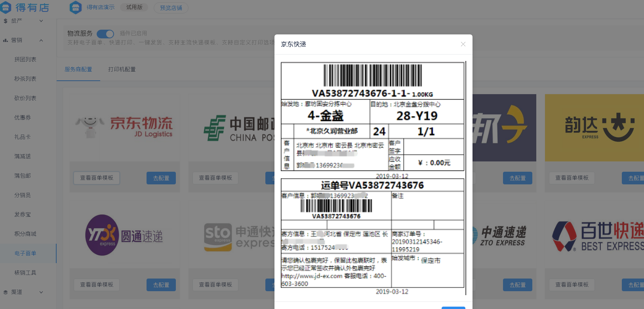Toggle the 物流服务 switch
644x309 pixels.
point(105,34)
